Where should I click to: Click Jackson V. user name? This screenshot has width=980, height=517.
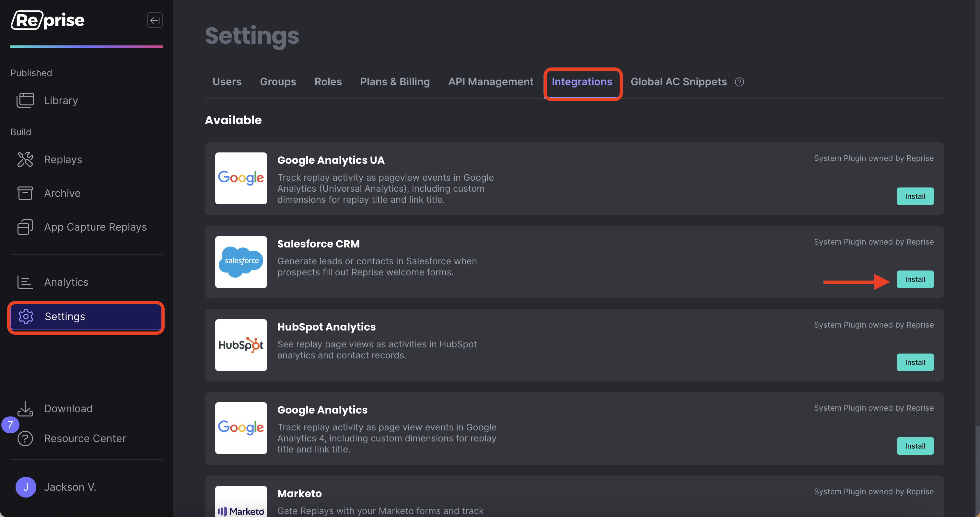pos(70,487)
